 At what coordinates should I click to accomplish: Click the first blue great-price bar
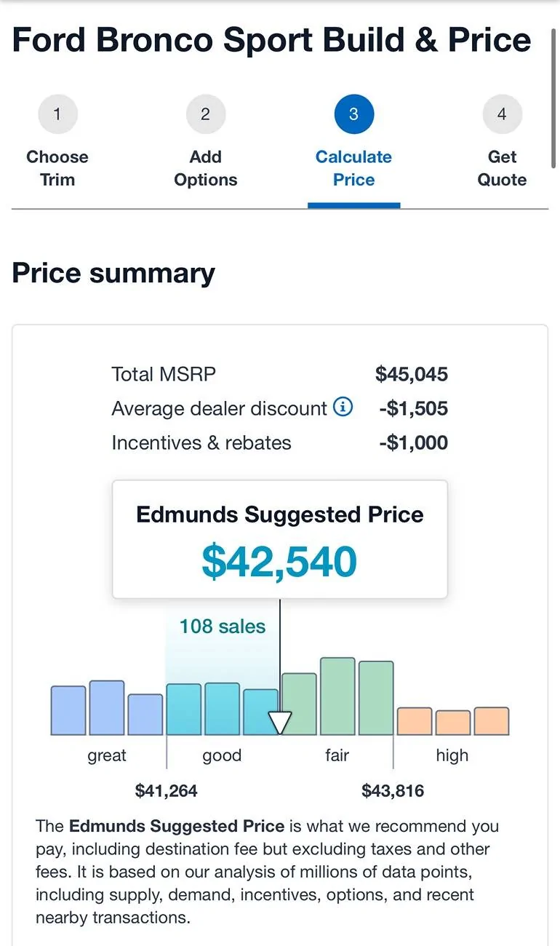point(68,710)
